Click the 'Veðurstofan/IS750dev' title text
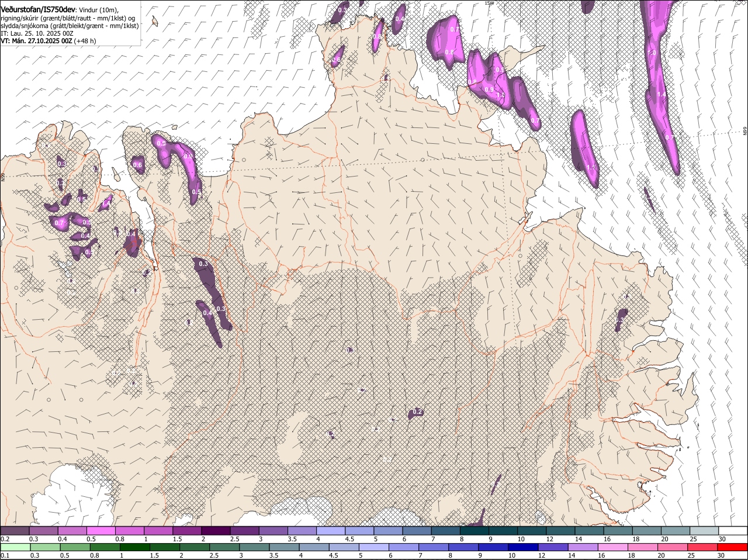 pos(38,10)
